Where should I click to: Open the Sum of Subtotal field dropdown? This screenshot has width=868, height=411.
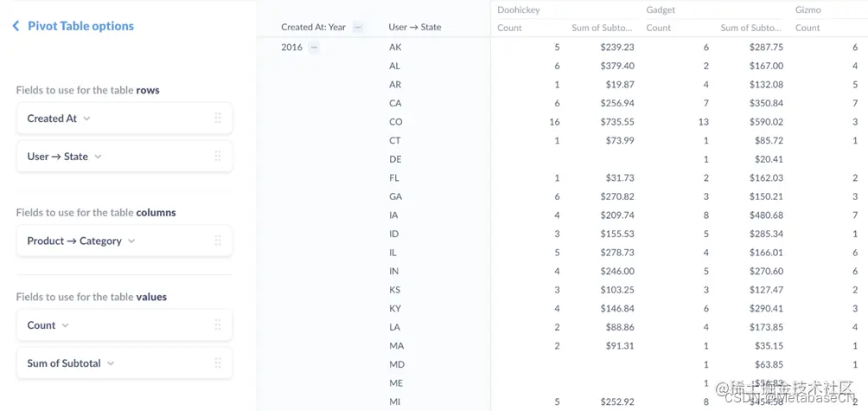[111, 363]
